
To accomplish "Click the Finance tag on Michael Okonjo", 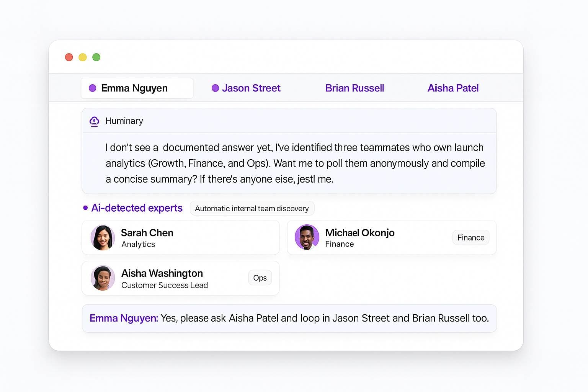I will [x=470, y=237].
